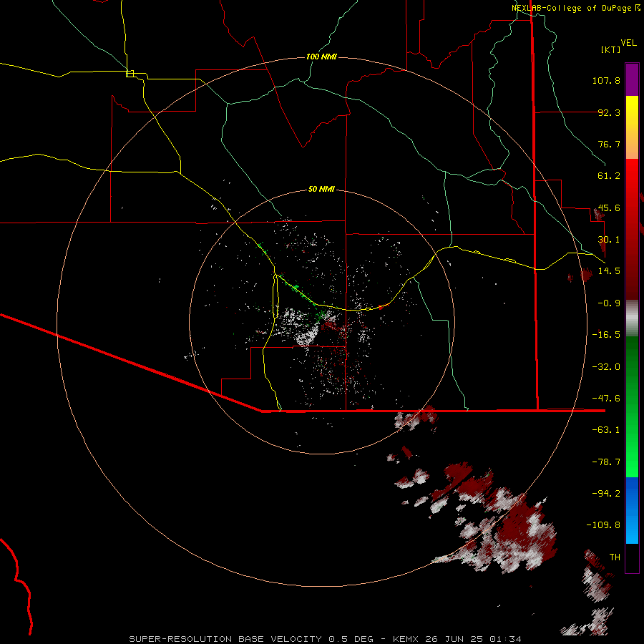
Task: Click the 100 NMI range ring label
Action: click(x=321, y=57)
